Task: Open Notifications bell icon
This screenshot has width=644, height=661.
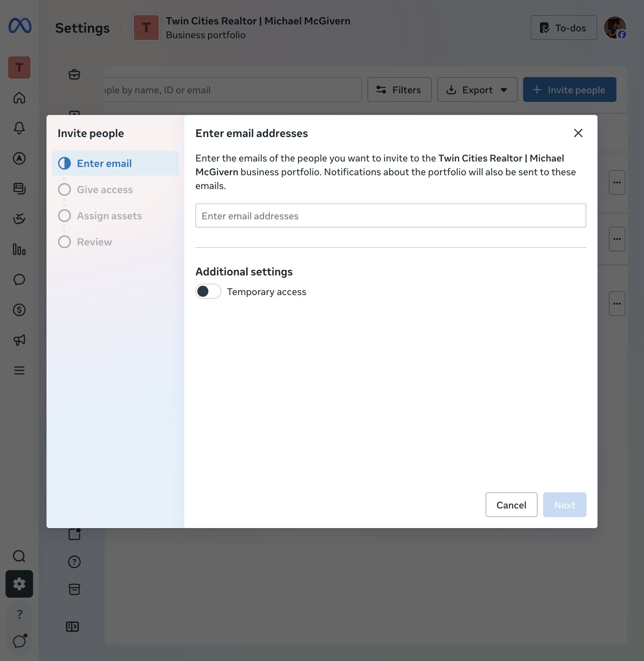Action: [x=19, y=128]
